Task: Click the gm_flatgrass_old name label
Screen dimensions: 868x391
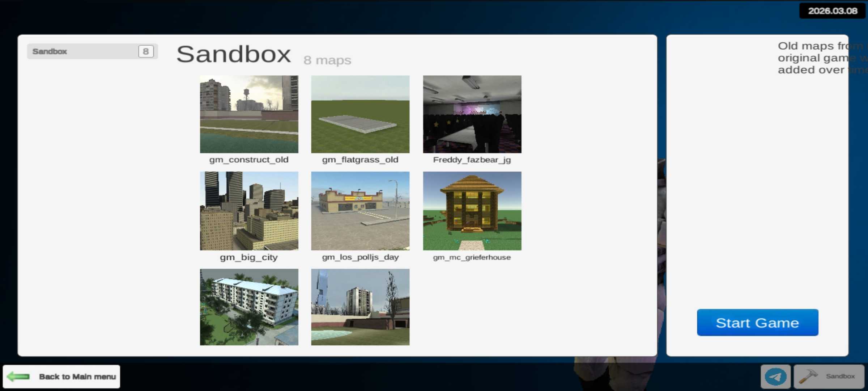Action: pyautogui.click(x=360, y=160)
